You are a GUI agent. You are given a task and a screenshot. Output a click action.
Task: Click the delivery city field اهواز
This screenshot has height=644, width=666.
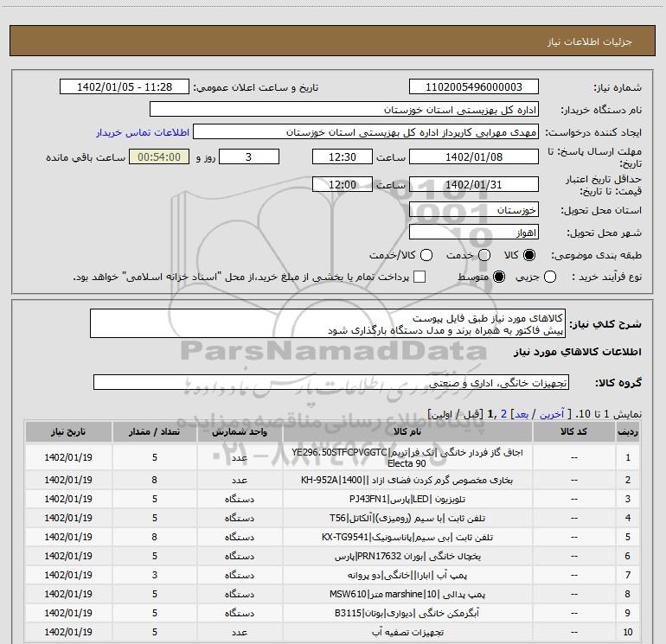pyautogui.click(x=474, y=232)
